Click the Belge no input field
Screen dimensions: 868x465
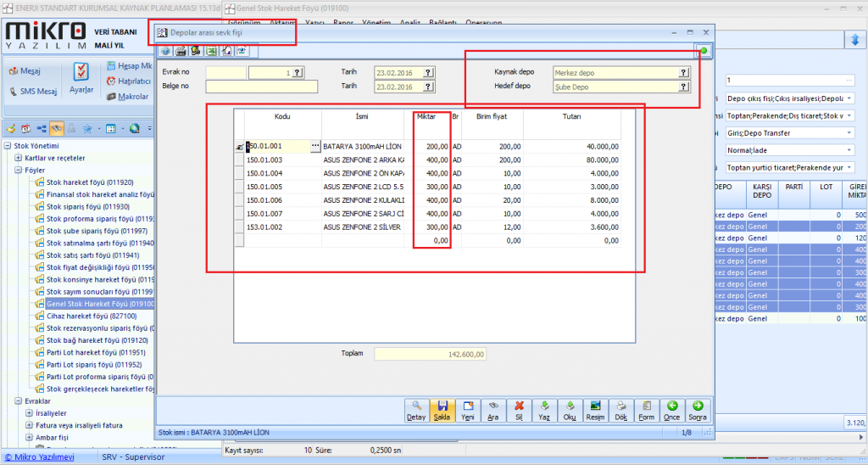pyautogui.click(x=261, y=87)
